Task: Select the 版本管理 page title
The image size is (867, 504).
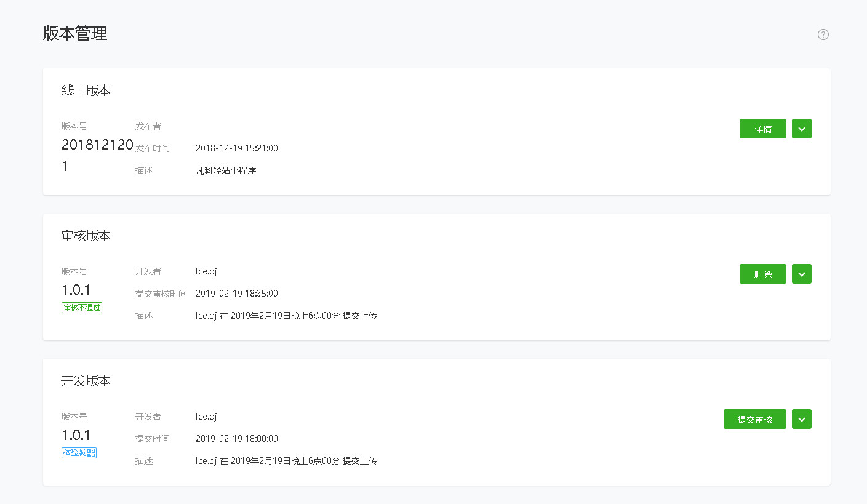Action: (75, 33)
